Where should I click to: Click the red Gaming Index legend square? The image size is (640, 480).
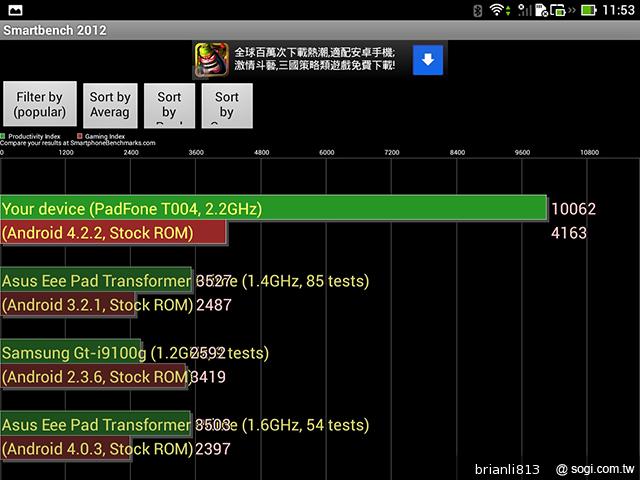pos(80,136)
